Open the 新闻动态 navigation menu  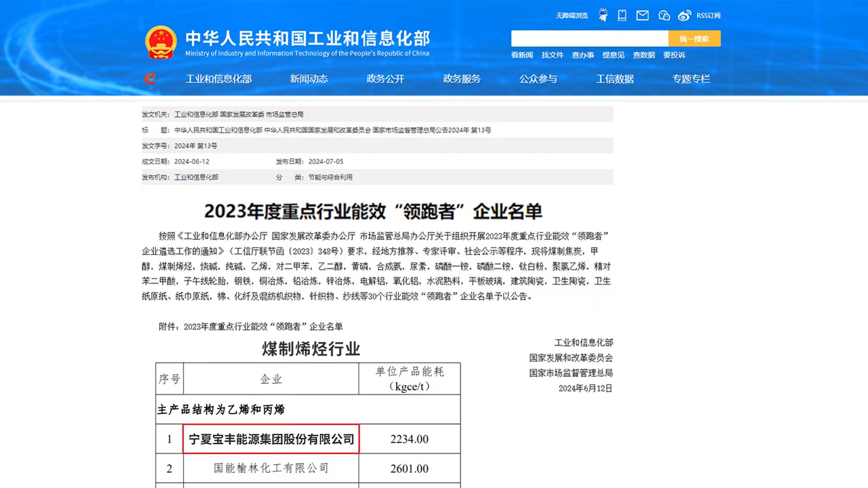point(309,79)
